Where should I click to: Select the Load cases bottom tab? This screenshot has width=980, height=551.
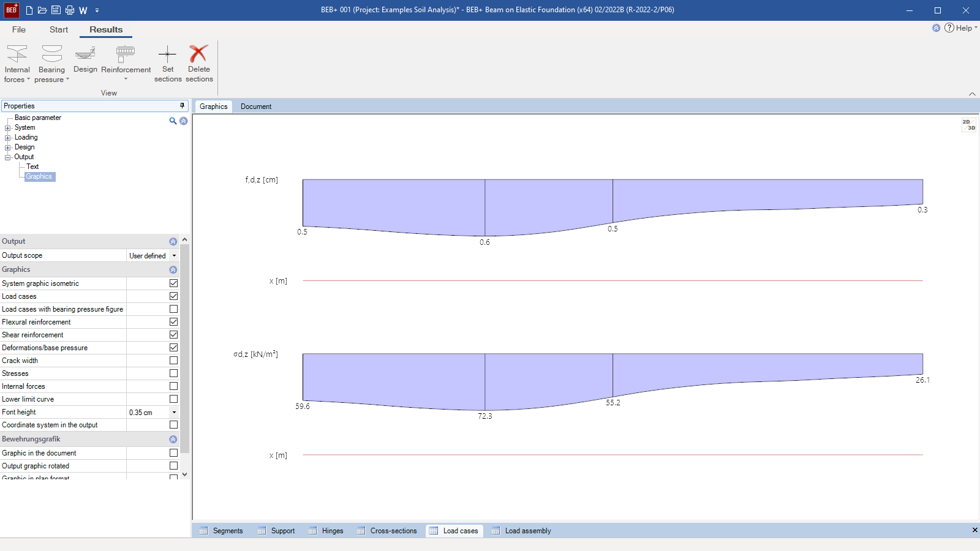(453, 531)
